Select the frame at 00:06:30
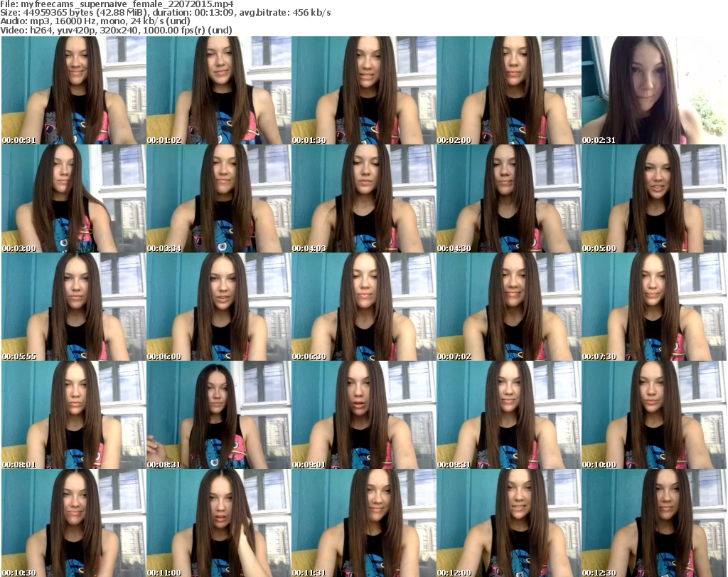The height and width of the screenshot is (577, 728). (x=364, y=307)
